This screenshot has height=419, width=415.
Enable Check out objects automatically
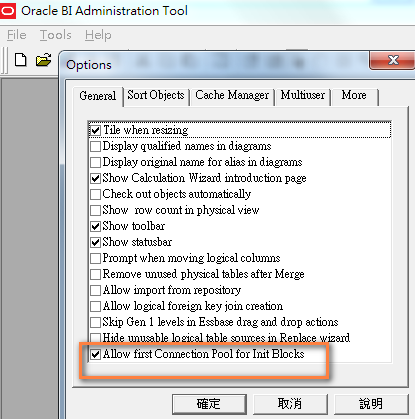click(95, 194)
